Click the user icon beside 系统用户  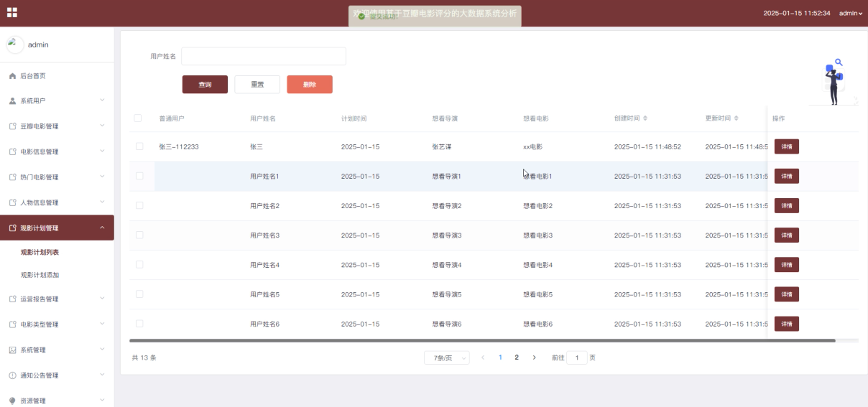click(12, 101)
